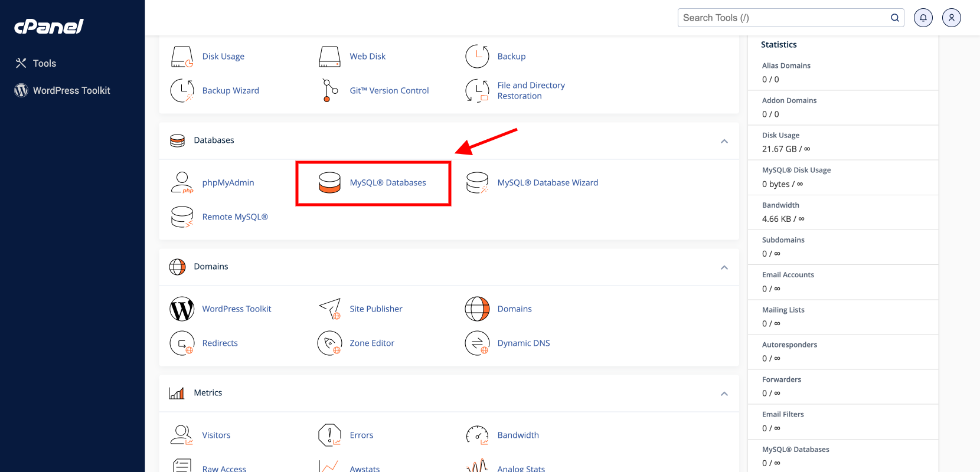
Task: Collapse the Metrics section
Action: click(x=724, y=394)
